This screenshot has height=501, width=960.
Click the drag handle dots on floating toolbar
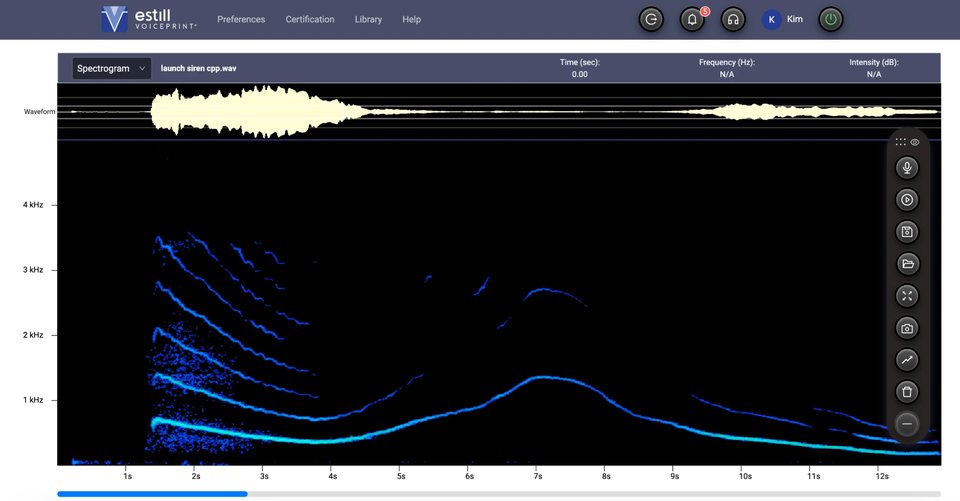pos(900,142)
